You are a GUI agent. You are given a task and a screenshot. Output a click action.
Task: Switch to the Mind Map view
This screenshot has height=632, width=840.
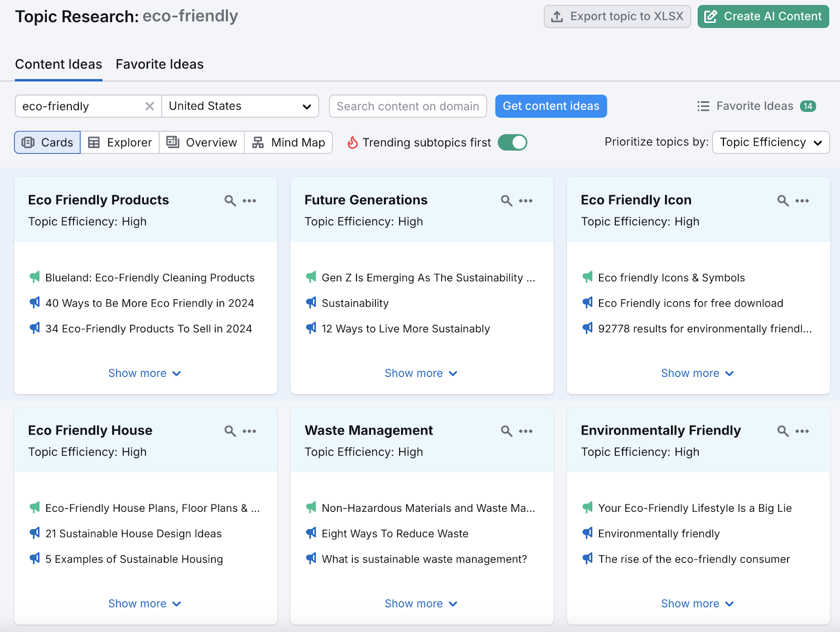coord(288,142)
